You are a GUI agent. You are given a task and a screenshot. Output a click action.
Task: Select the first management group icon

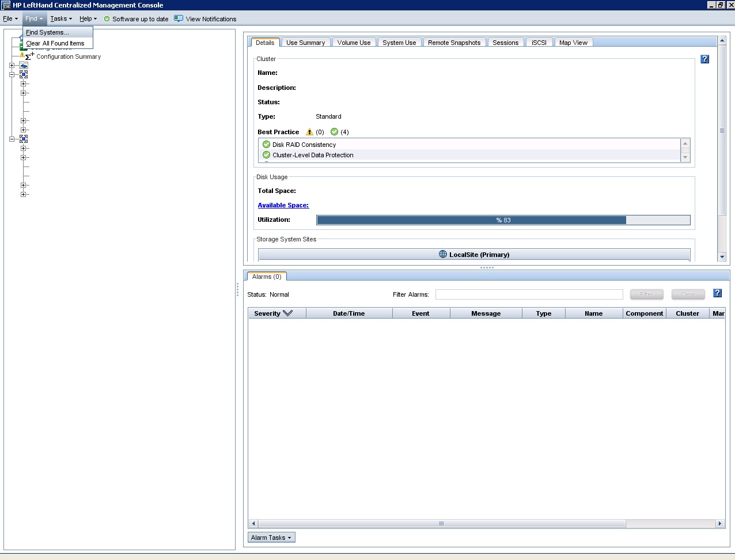[24, 74]
